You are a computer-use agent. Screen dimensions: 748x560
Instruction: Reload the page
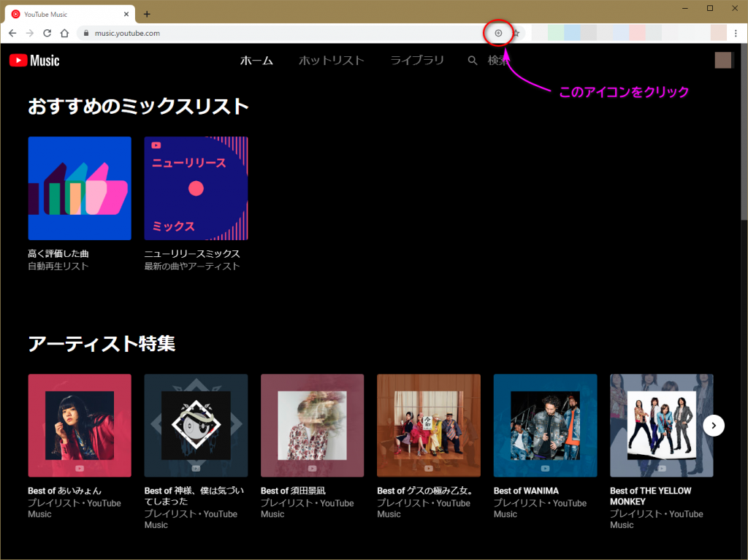point(47,33)
